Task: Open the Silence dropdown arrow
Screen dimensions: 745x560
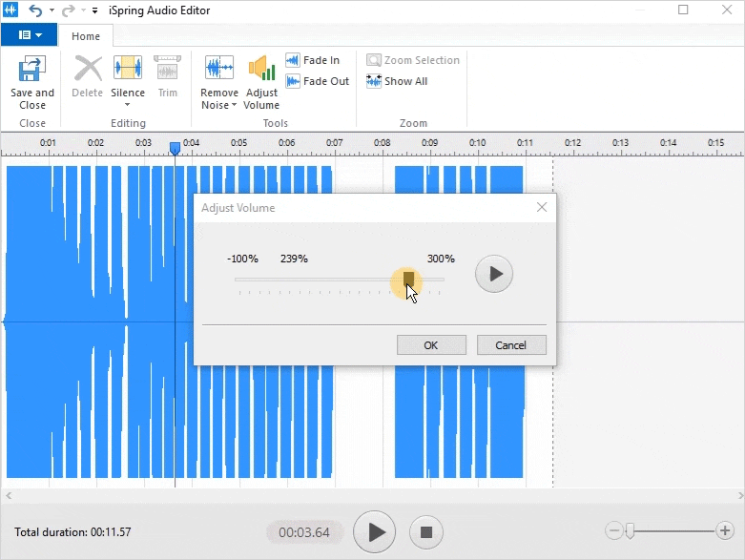Action: click(127, 105)
